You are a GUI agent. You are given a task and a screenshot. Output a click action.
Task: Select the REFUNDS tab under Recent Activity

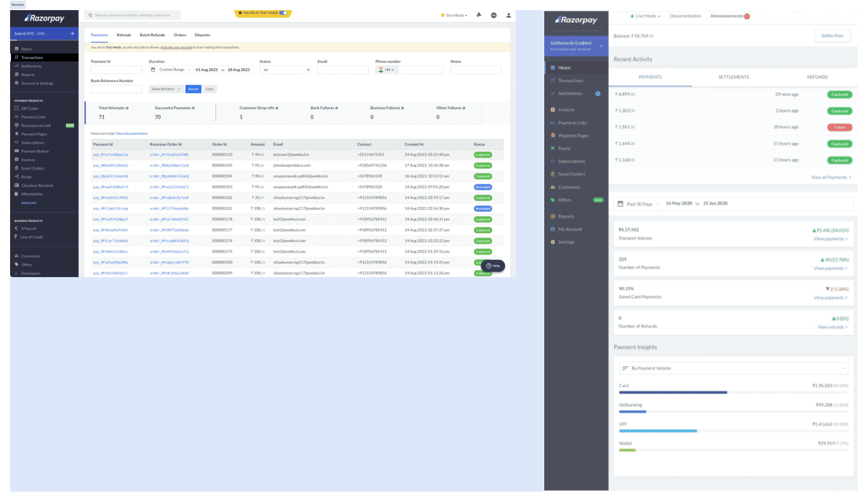[x=817, y=77]
